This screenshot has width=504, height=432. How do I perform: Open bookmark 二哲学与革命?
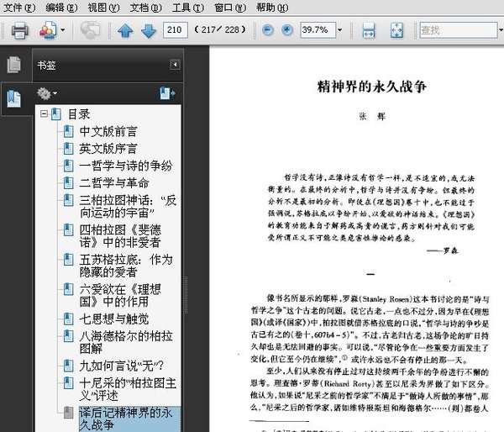coord(114,182)
